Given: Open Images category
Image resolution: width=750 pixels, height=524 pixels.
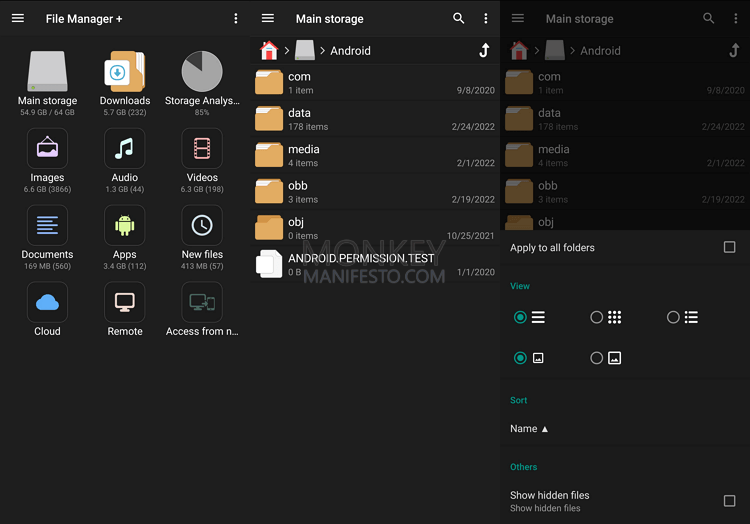Looking at the screenshot, I should [x=47, y=148].
